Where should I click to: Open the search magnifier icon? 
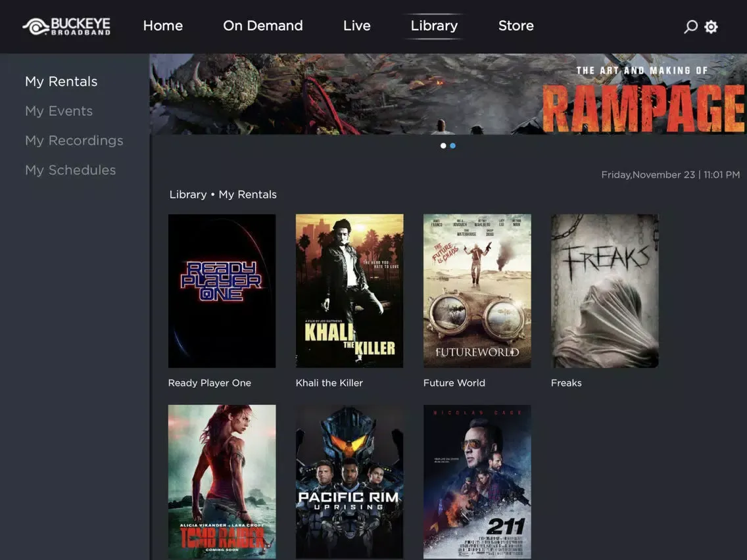(690, 27)
